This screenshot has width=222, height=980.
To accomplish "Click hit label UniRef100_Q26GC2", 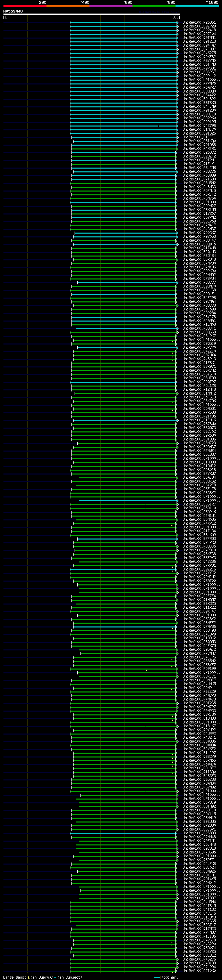I will click(x=199, y=152).
